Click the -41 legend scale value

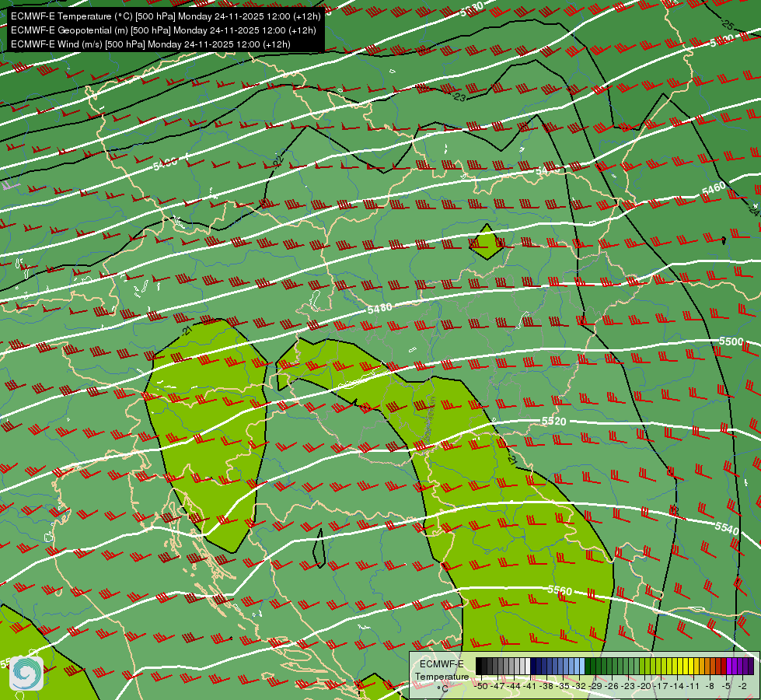coord(529,687)
